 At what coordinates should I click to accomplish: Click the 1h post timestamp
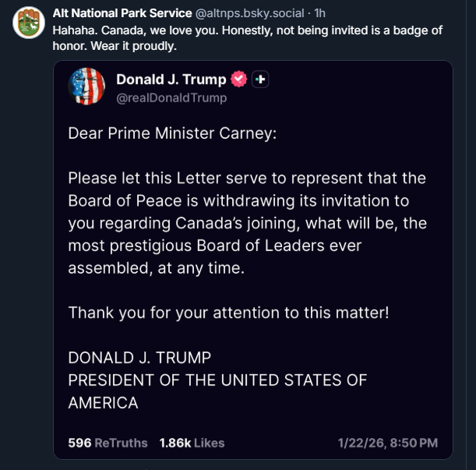point(320,13)
